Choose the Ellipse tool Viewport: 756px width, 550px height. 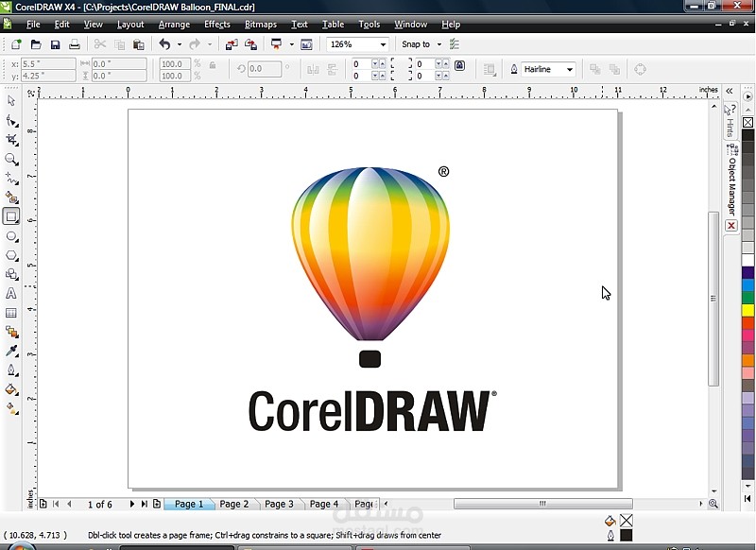click(11, 235)
